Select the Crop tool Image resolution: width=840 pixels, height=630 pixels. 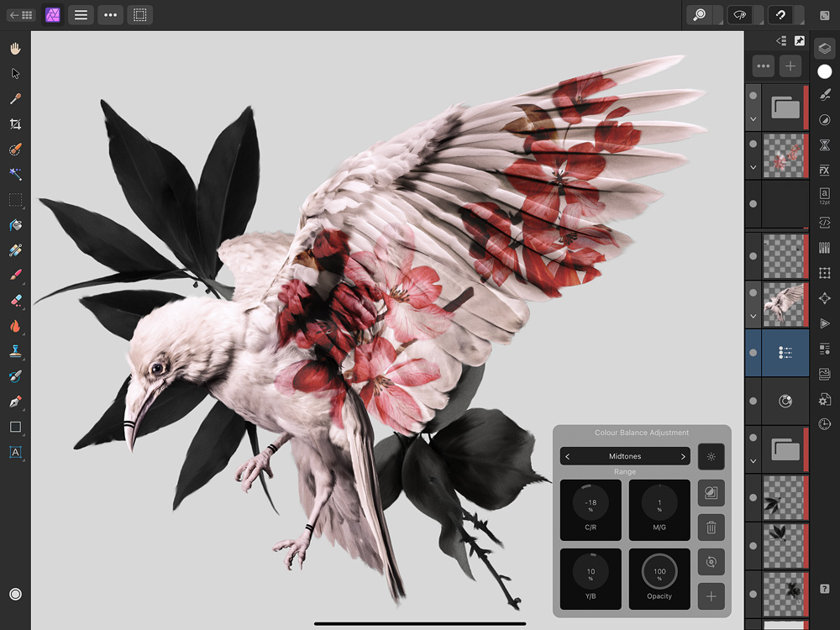point(15,123)
